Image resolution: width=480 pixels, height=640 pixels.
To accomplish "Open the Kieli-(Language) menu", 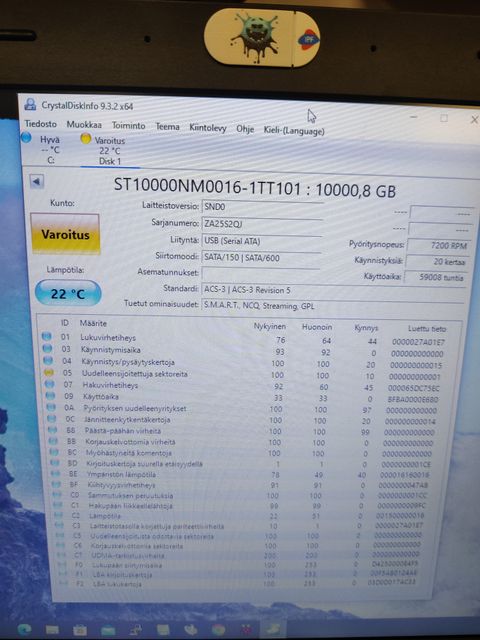I will click(x=294, y=131).
